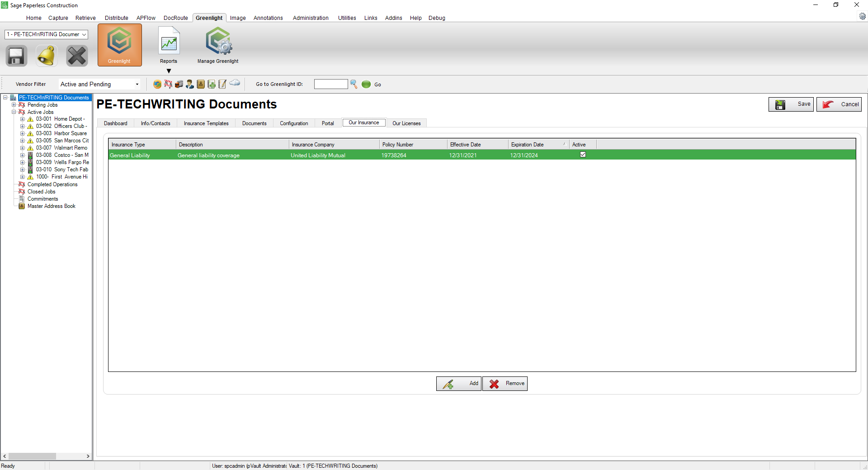Viewport: 868px width, 470px height.
Task: Click the brown address book toolbar icon
Action: tap(201, 84)
